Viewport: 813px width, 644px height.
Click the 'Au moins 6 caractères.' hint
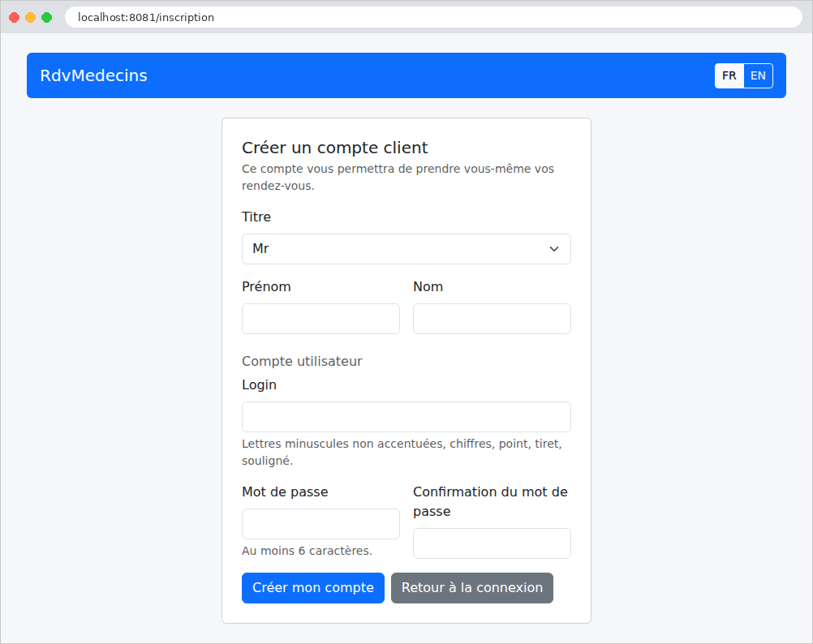pos(307,551)
